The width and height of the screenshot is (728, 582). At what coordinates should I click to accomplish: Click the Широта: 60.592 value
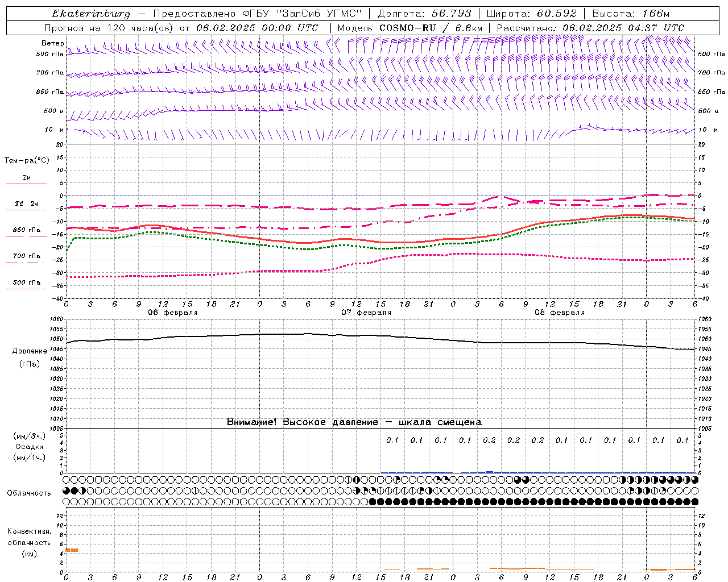(532, 14)
